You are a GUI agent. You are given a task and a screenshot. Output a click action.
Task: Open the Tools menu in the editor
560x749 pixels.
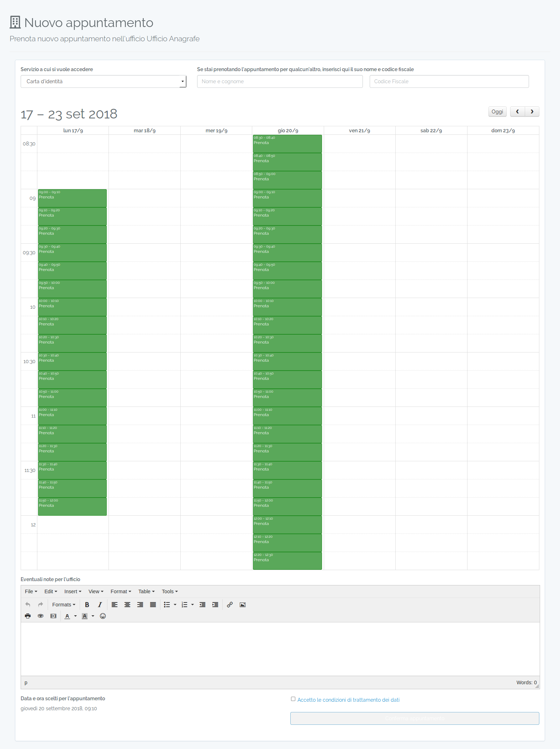click(170, 591)
